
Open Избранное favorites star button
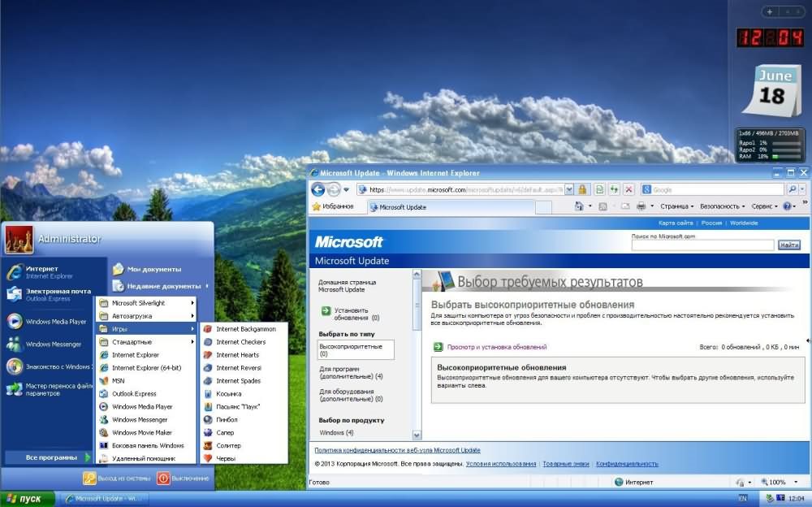[333, 207]
